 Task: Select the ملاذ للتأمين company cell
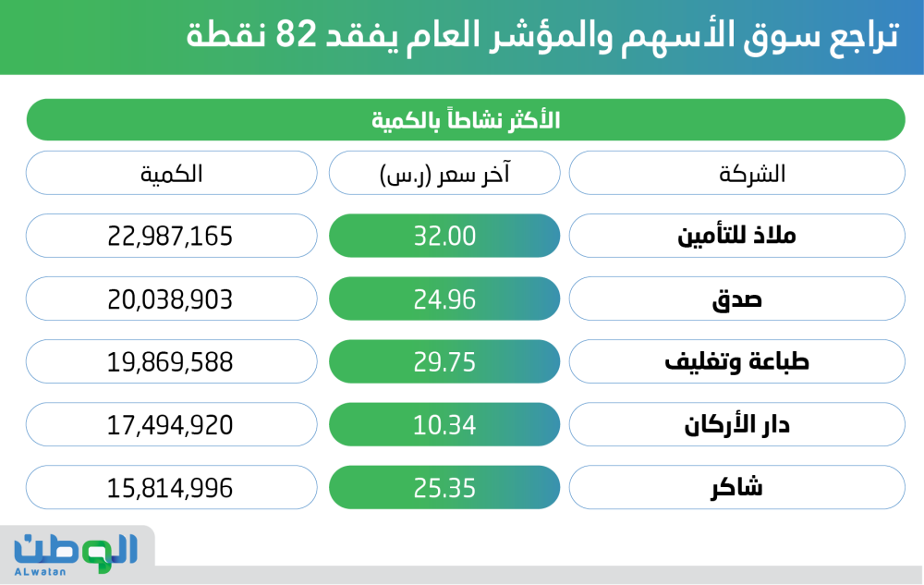pyautogui.click(x=736, y=236)
